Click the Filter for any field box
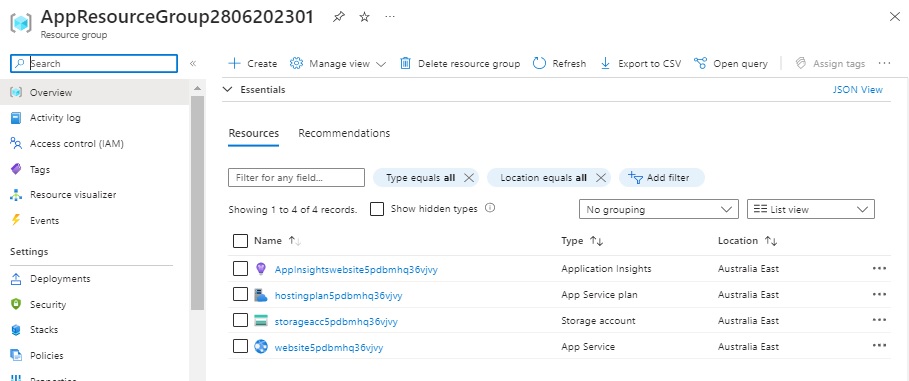Viewport: 909px width, 381px height. point(296,177)
